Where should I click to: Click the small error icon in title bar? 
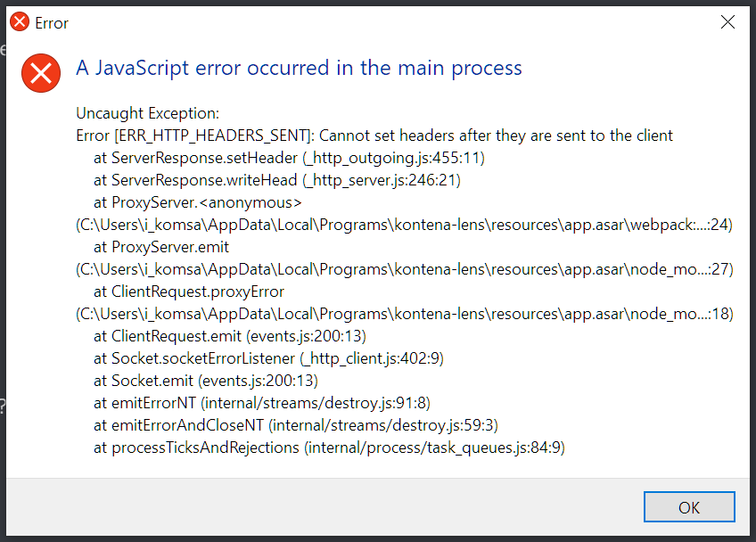pos(19,21)
